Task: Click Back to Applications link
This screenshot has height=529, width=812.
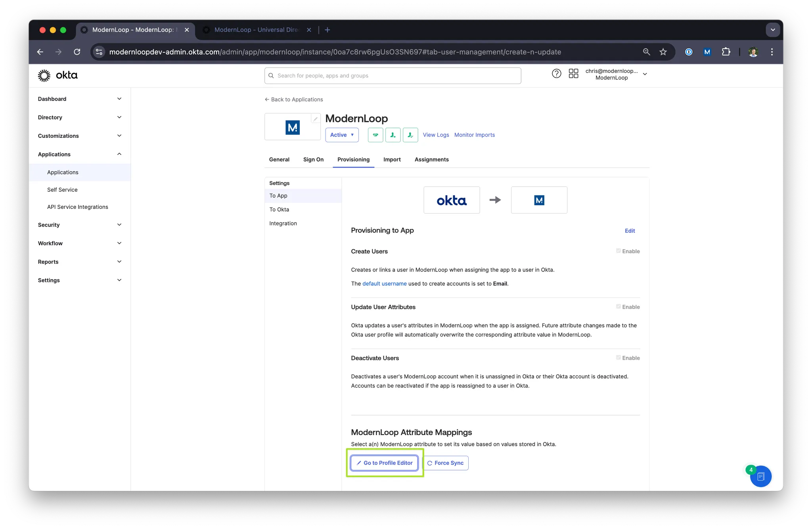Action: tap(294, 99)
